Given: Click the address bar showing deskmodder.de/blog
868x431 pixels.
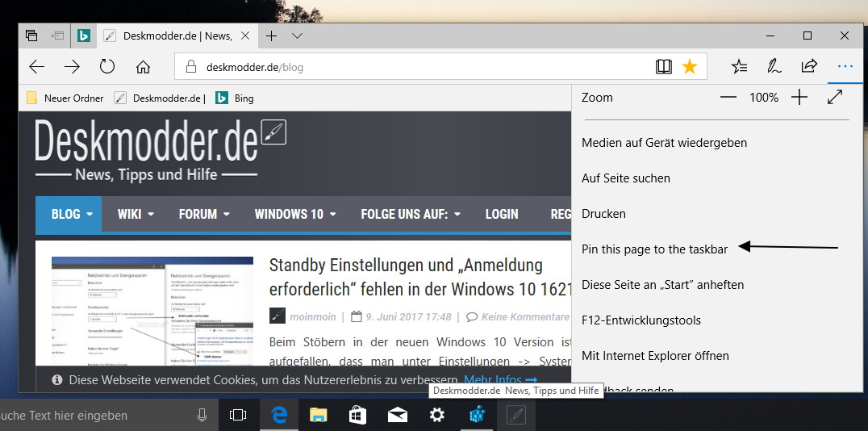Looking at the screenshot, I should [440, 67].
